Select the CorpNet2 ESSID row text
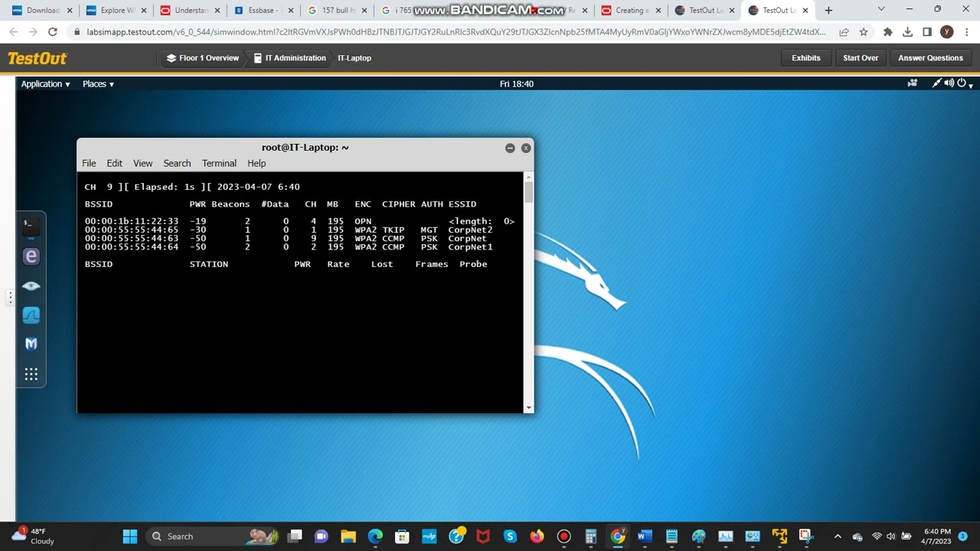Viewport: 980px width, 551px height. click(471, 230)
